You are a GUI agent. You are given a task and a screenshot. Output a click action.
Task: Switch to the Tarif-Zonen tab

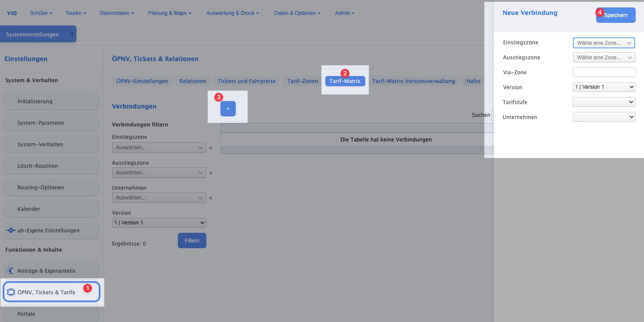click(302, 81)
